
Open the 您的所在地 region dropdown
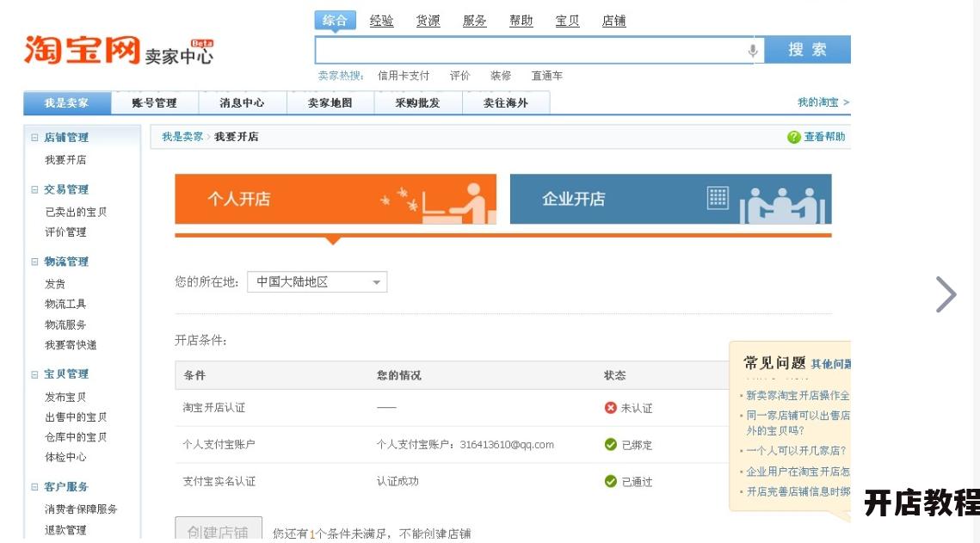pos(317,281)
